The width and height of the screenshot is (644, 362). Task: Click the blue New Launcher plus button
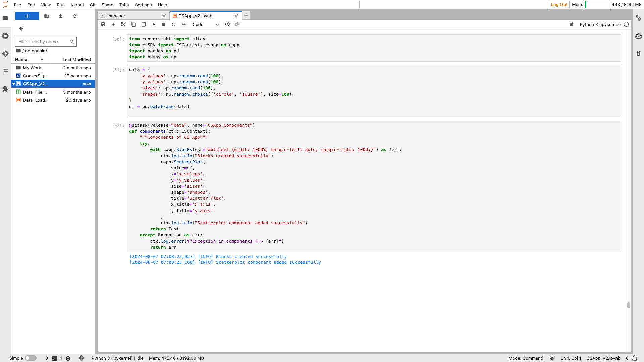click(x=27, y=16)
